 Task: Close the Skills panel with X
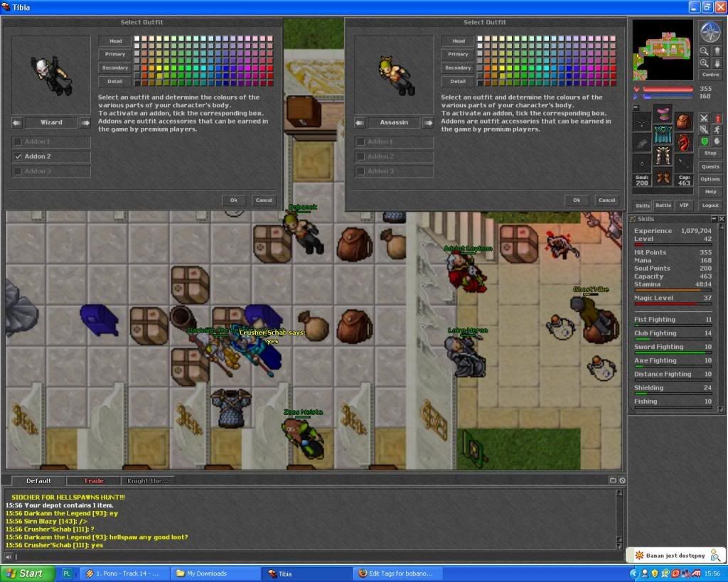[721, 219]
